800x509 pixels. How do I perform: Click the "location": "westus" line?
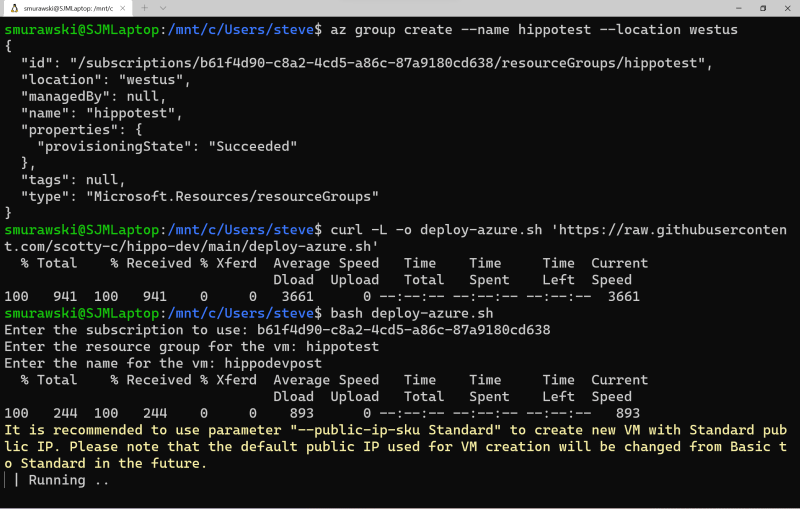105,80
